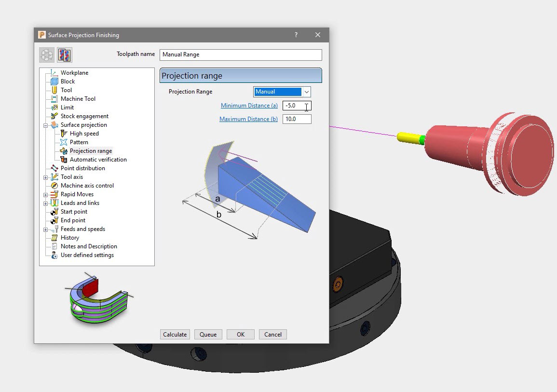Open Stock engagement settings

[x=53, y=116]
